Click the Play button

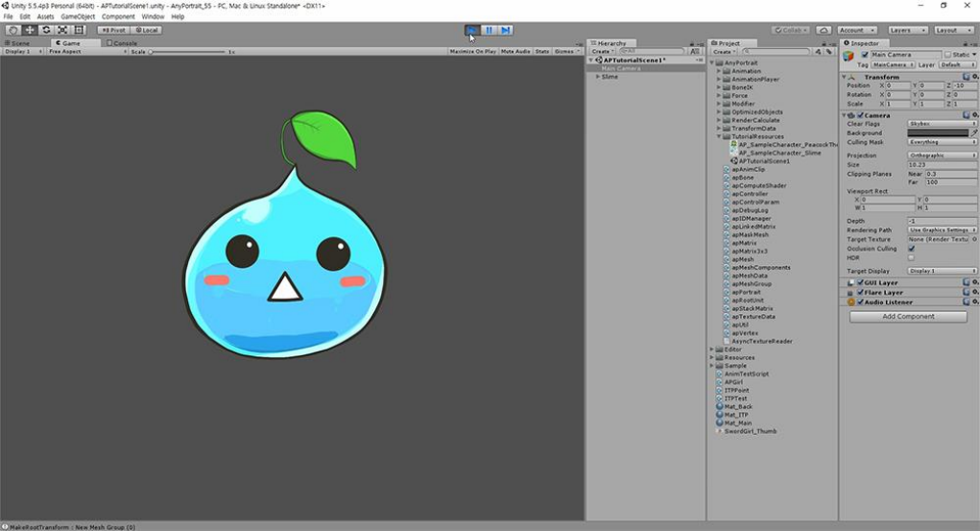[x=472, y=30]
